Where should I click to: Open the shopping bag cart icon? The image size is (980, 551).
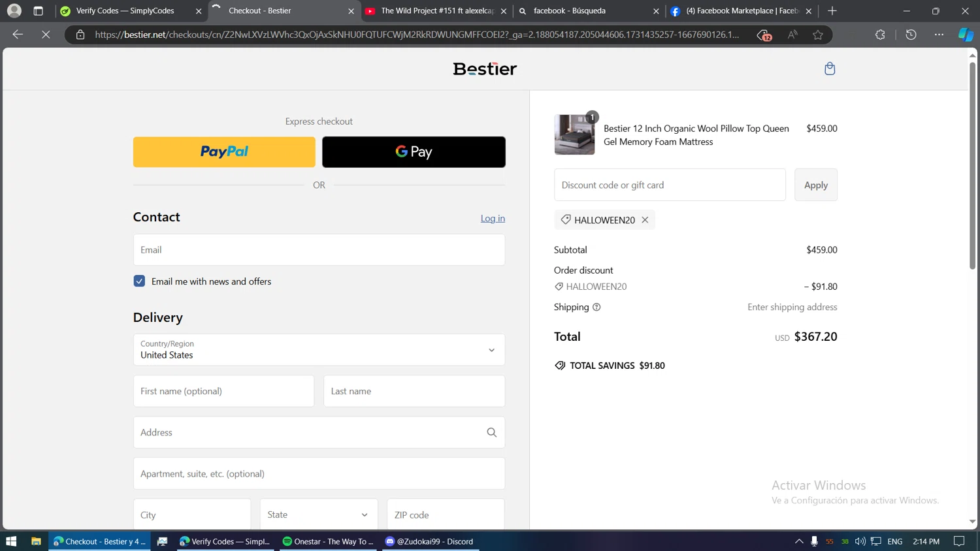click(x=830, y=69)
